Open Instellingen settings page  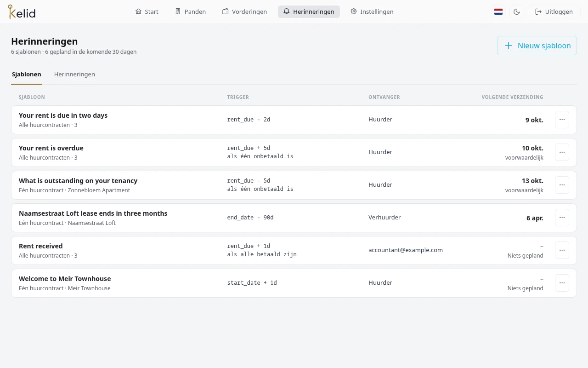372,11
